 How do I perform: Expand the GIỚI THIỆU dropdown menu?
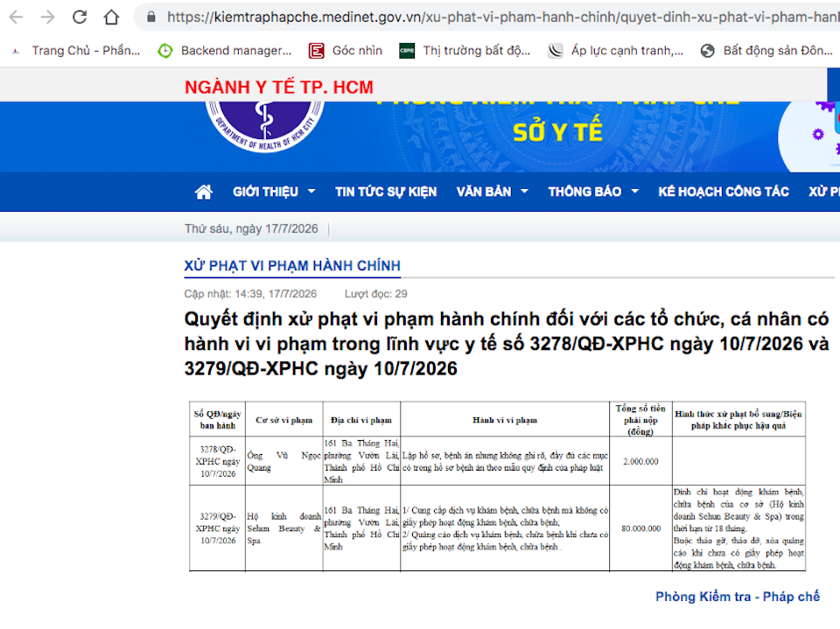274,192
